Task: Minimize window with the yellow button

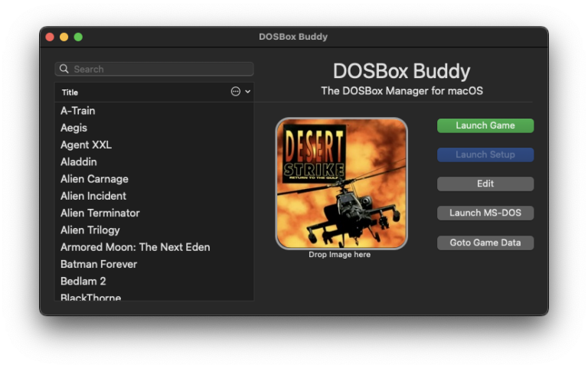Action: point(64,37)
